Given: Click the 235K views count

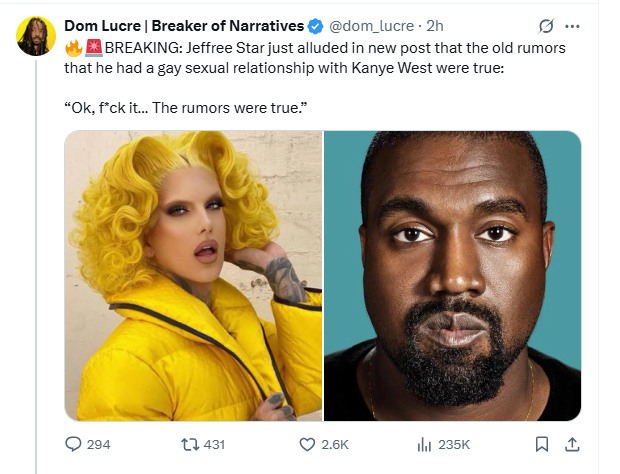Looking at the screenshot, I should pos(454,444).
